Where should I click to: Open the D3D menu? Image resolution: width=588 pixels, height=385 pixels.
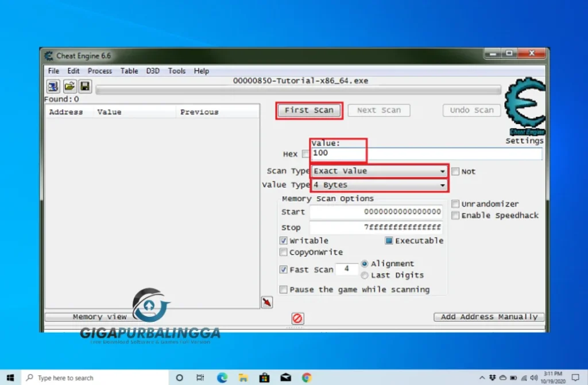152,71
